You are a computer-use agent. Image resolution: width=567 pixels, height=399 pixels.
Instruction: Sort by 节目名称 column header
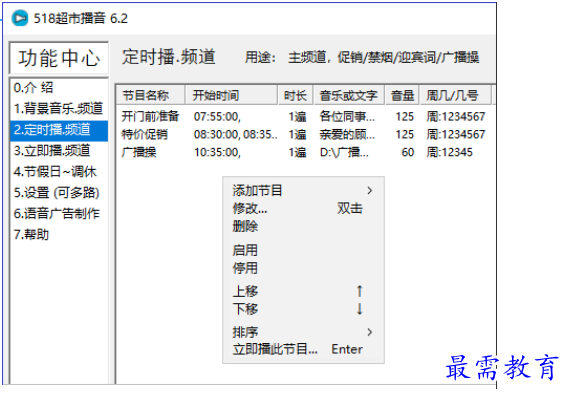coord(150,95)
